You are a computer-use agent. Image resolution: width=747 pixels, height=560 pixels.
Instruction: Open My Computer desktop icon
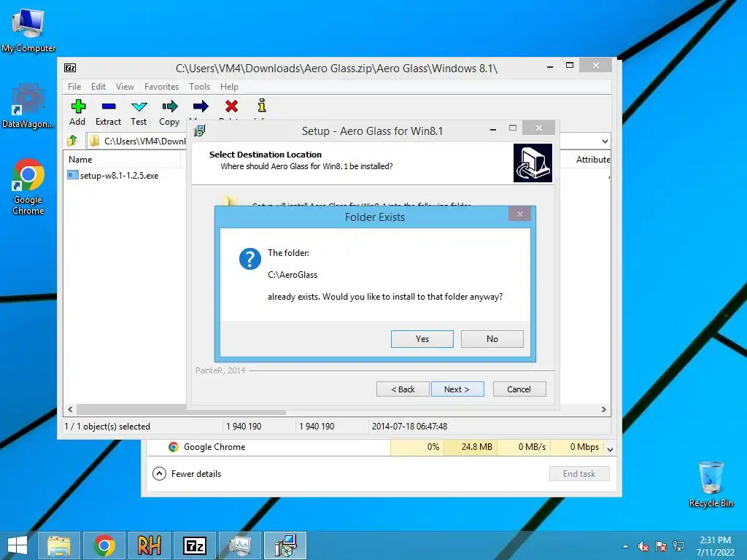28,30
